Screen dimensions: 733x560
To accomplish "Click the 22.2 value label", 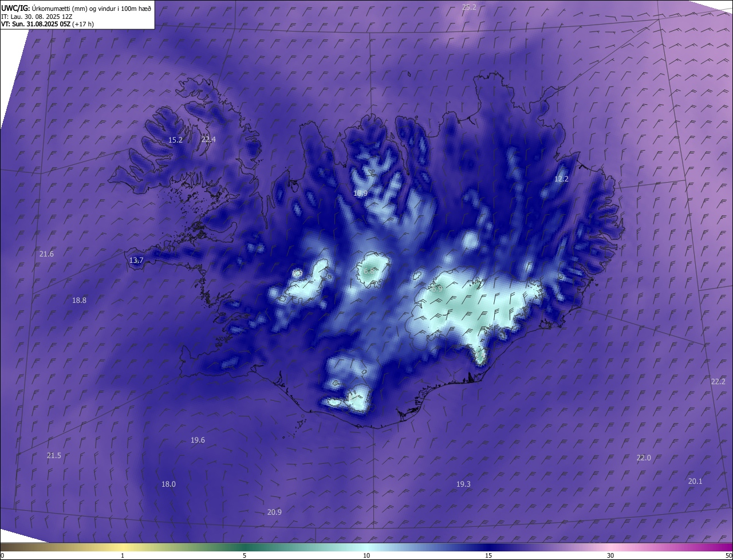I will tap(718, 381).
